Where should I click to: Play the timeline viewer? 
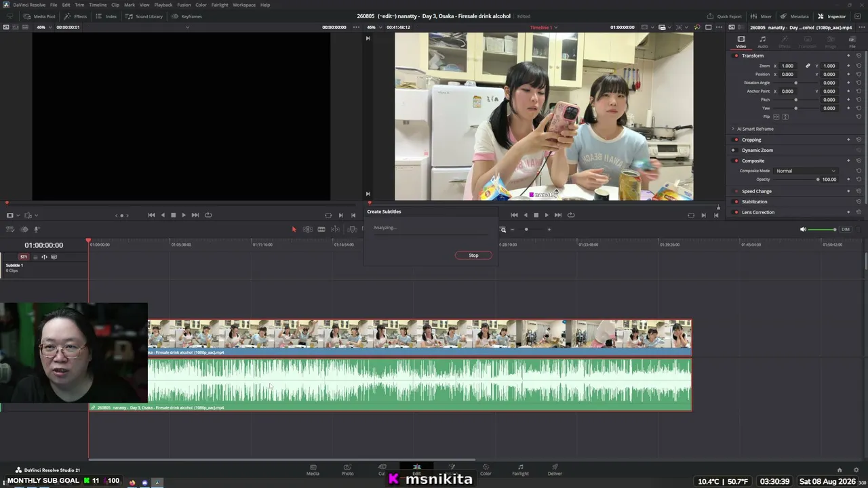547,215
